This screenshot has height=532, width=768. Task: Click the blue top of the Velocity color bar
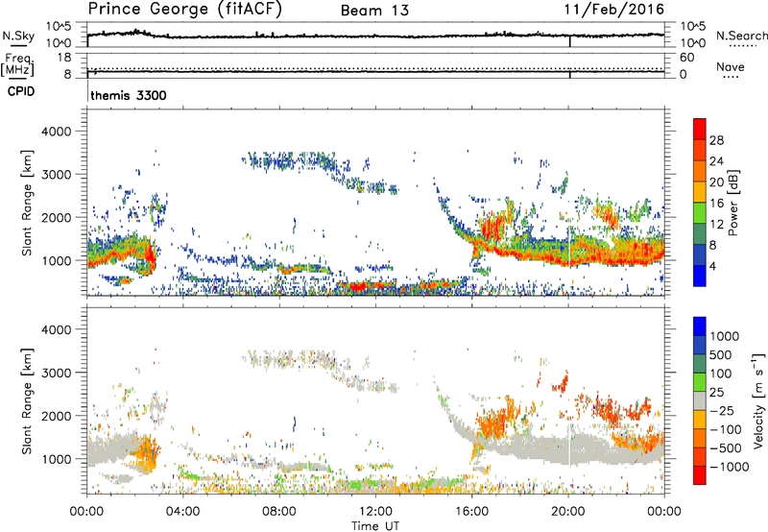[x=700, y=326]
